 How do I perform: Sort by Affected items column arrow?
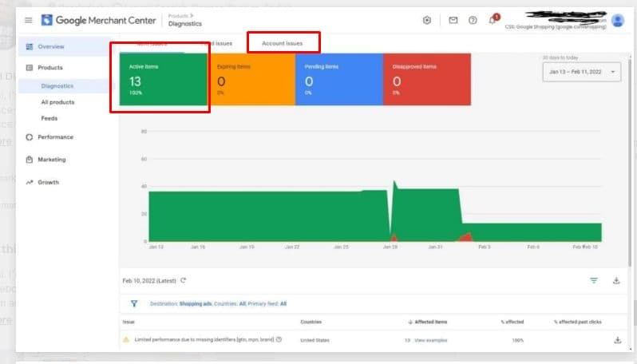point(410,322)
